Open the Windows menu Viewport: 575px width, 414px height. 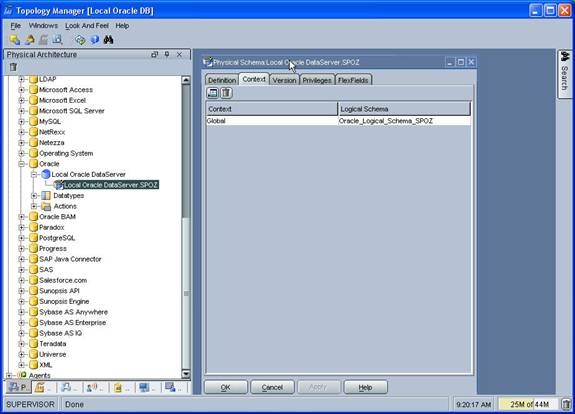coord(43,26)
